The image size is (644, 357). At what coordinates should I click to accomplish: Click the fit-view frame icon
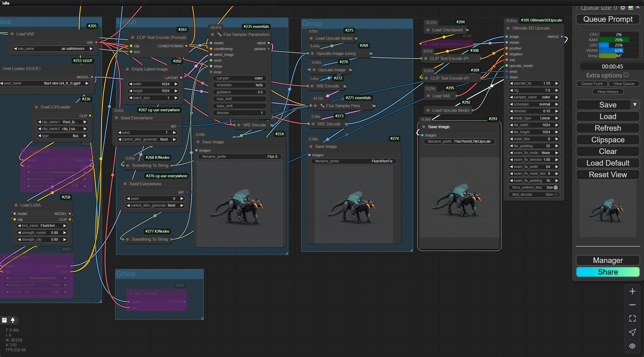(x=632, y=319)
